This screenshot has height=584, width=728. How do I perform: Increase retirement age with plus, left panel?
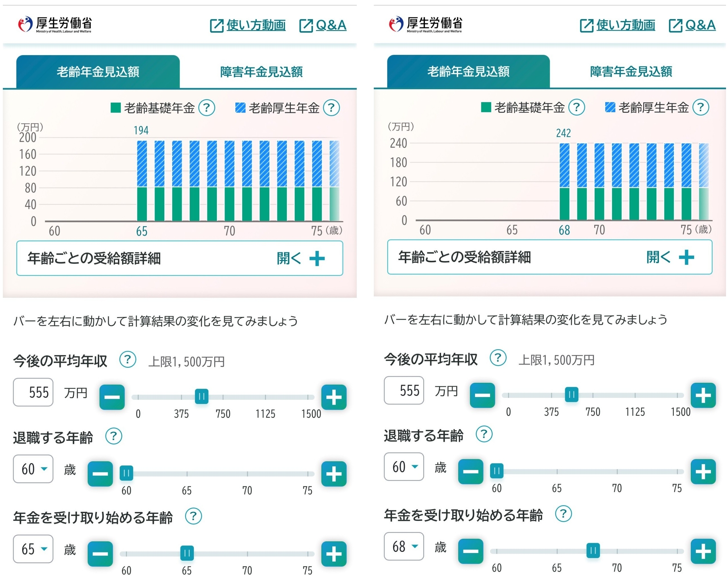[334, 474]
